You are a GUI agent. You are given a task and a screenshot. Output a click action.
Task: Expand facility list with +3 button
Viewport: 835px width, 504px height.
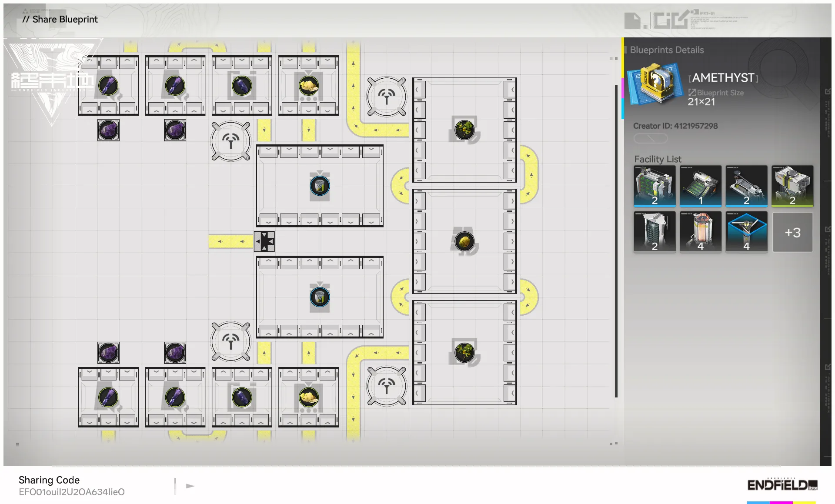pos(792,232)
